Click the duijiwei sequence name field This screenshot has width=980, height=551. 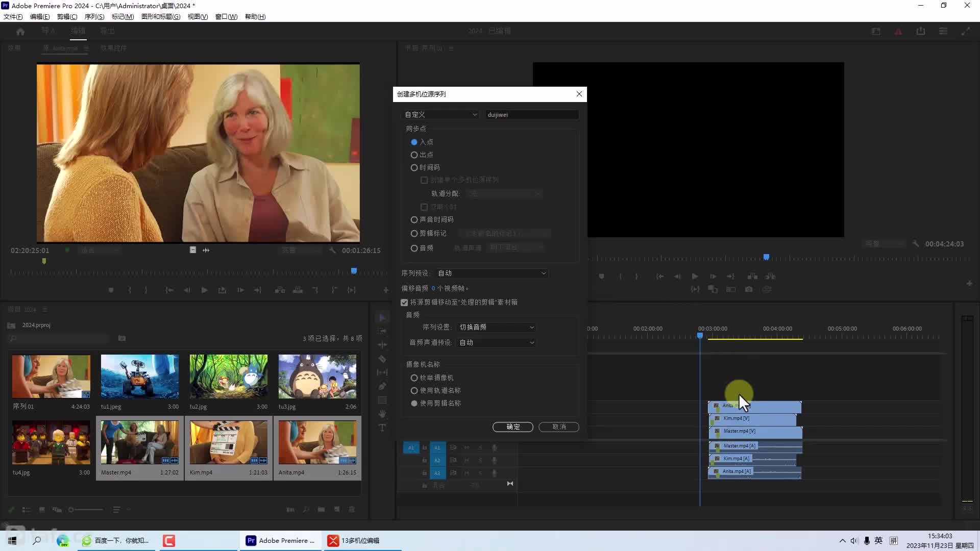point(532,115)
